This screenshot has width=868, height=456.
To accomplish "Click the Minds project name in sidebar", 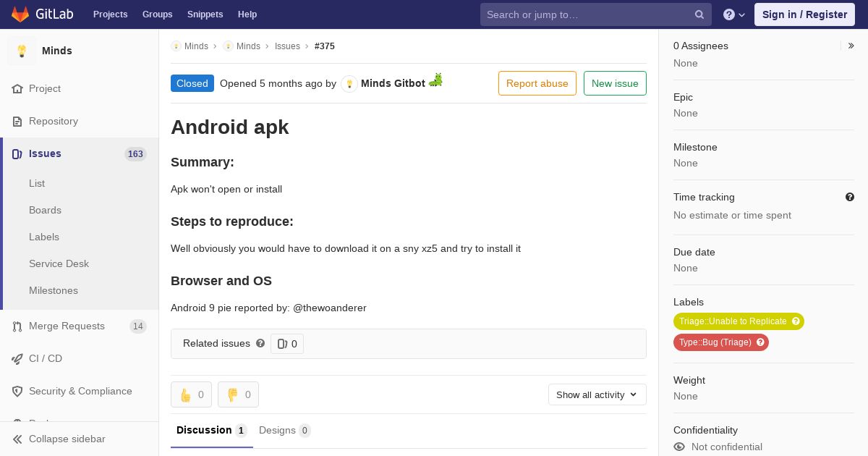I will click(57, 51).
